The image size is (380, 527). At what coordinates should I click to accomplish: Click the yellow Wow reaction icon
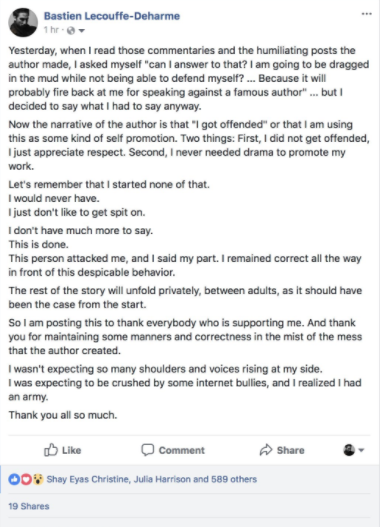pyautogui.click(x=38, y=479)
